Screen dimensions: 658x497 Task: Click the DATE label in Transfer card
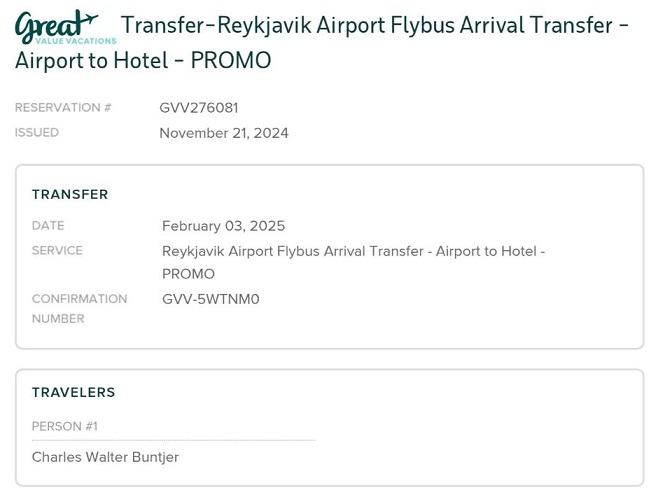(48, 225)
